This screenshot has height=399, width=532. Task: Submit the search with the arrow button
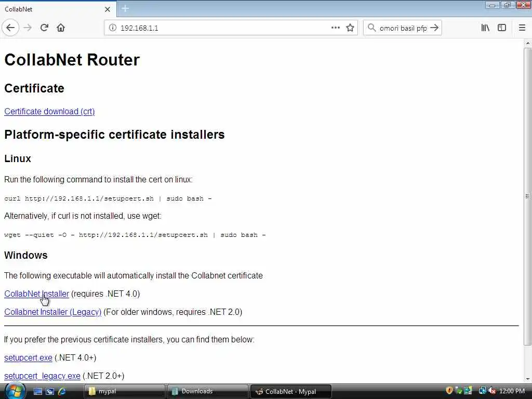(x=434, y=28)
